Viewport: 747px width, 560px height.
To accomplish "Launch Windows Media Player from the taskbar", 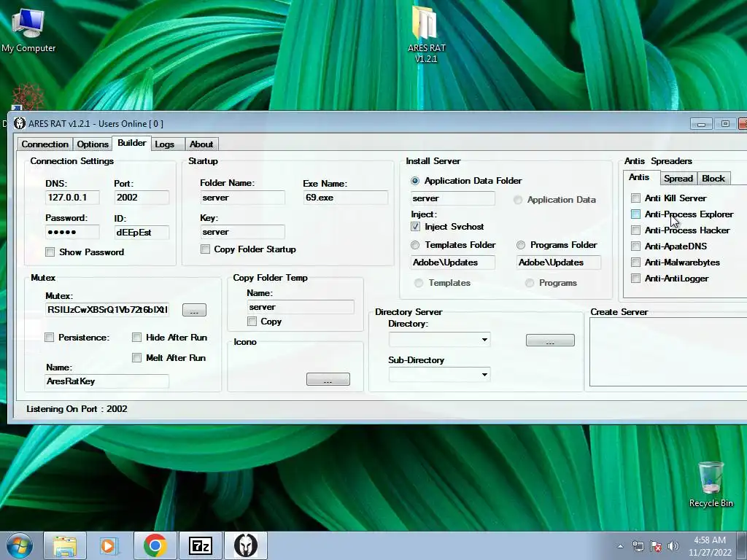I will coord(109,545).
